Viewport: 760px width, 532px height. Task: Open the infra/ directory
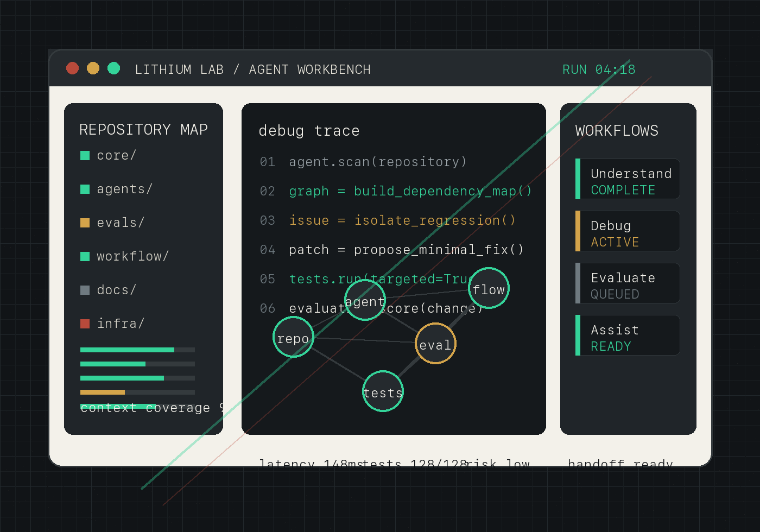121,324
